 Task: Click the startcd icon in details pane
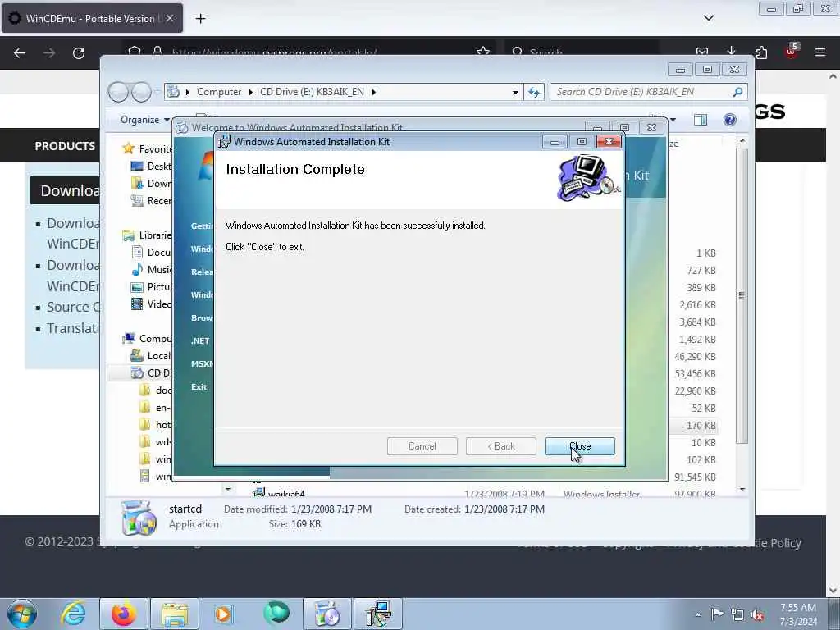(x=139, y=518)
